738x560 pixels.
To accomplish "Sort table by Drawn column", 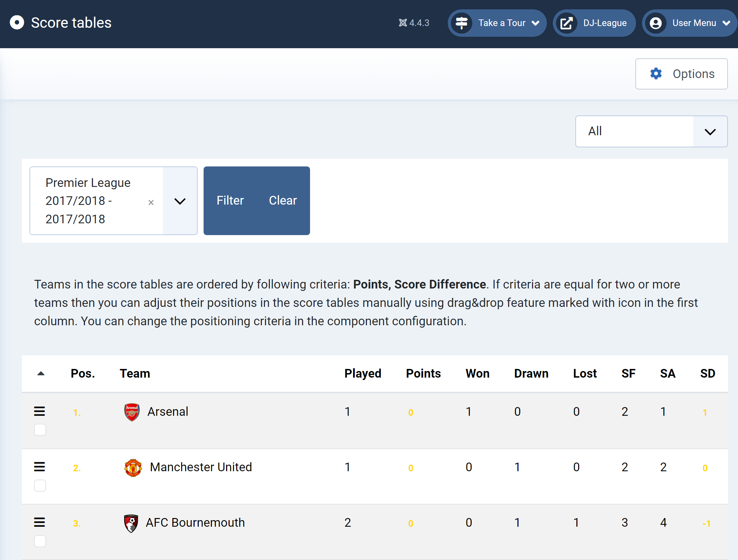I will pyautogui.click(x=531, y=373).
